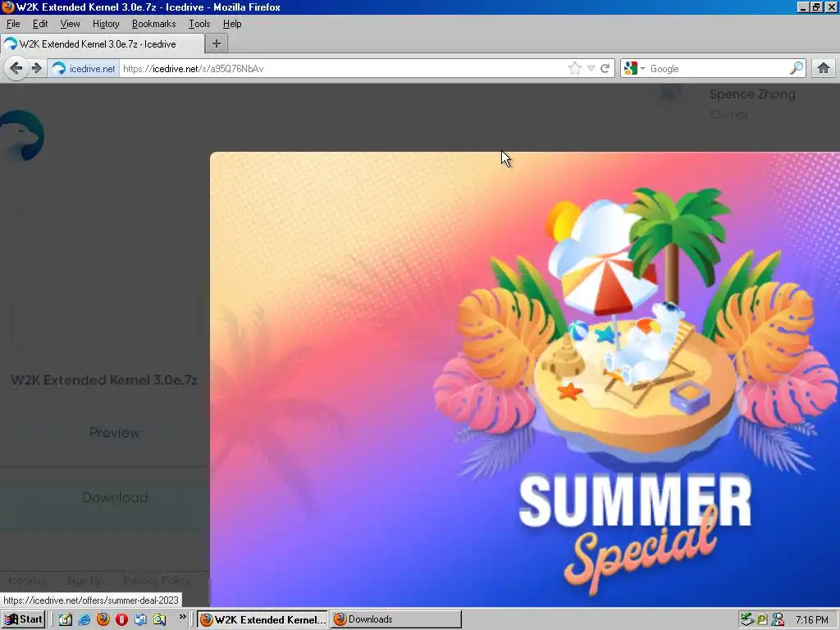
Task: Open the View menu
Action: pos(70,24)
